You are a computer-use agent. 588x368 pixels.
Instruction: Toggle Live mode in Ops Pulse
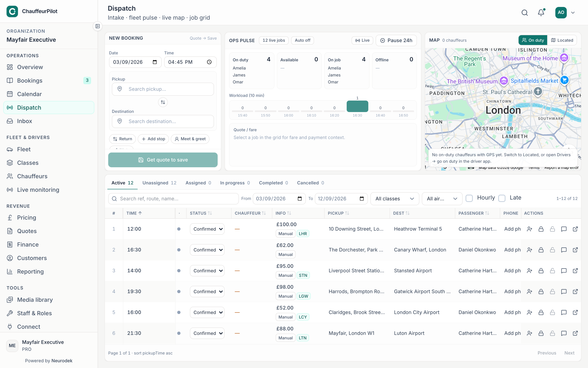click(x=362, y=40)
